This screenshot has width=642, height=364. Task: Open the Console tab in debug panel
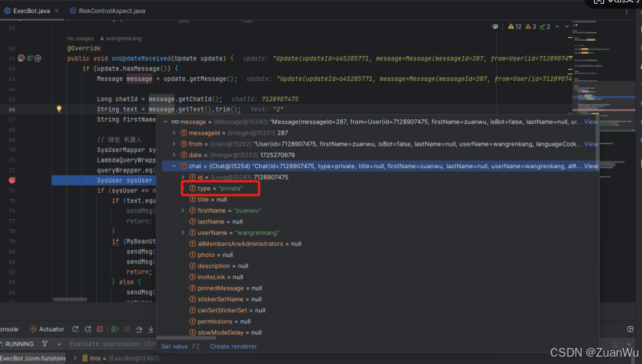click(8, 329)
